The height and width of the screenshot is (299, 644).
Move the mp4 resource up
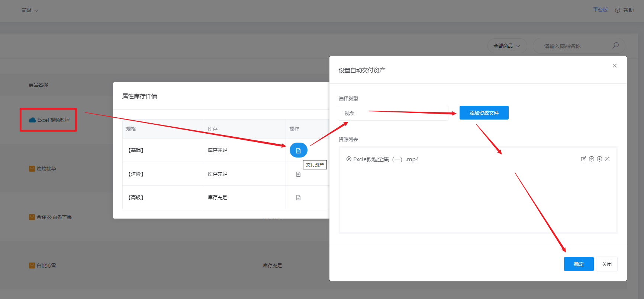(592, 159)
